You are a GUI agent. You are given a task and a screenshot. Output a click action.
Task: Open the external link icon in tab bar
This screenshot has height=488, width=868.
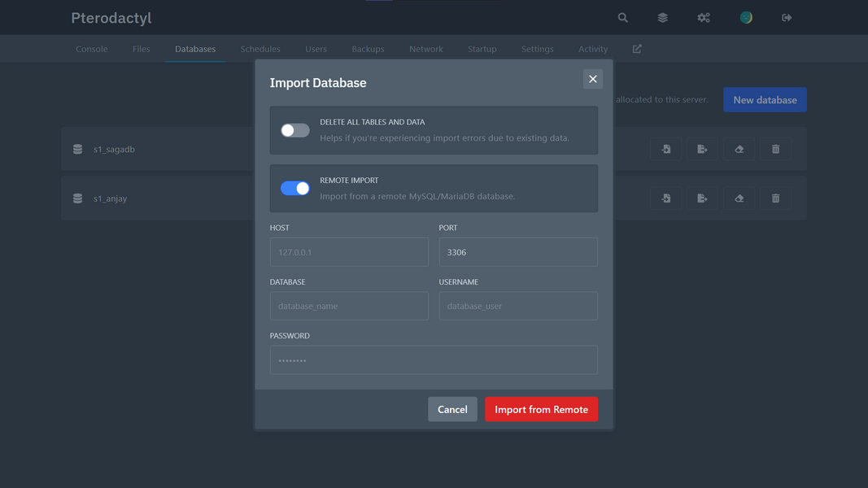[x=637, y=49]
